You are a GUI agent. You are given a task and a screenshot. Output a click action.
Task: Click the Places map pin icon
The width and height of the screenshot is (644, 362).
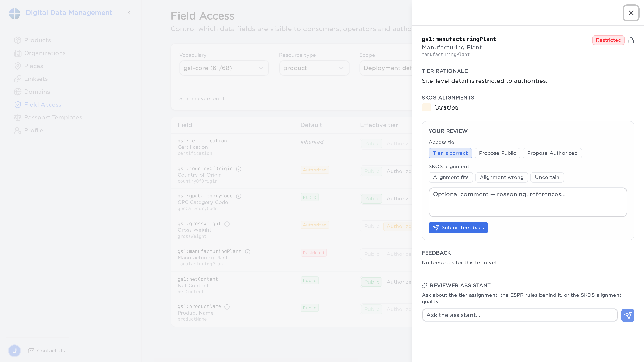click(x=18, y=66)
